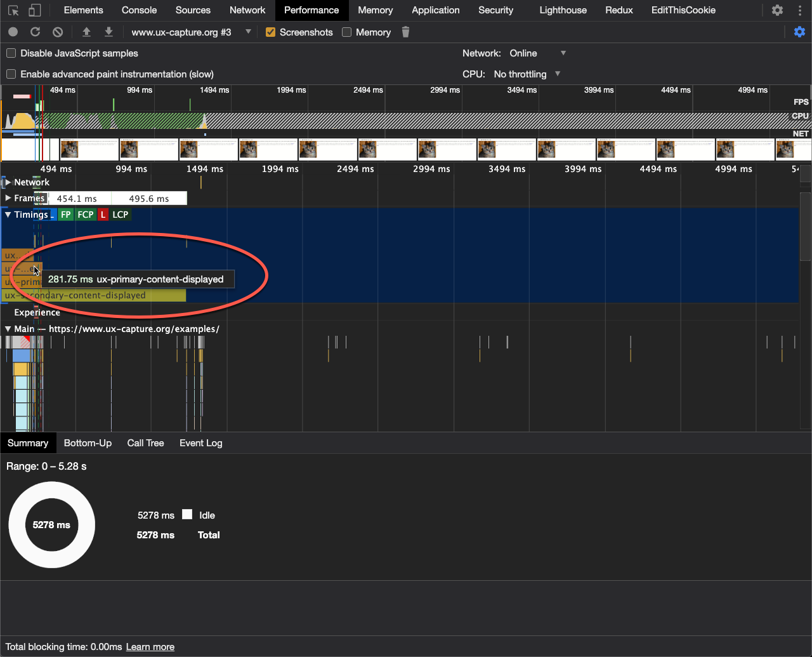The width and height of the screenshot is (812, 657).
Task: Click the load profile upload icon
Action: coord(87,32)
